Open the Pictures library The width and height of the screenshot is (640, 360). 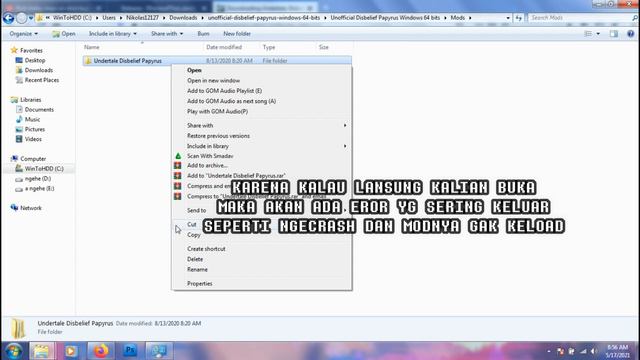(30, 129)
